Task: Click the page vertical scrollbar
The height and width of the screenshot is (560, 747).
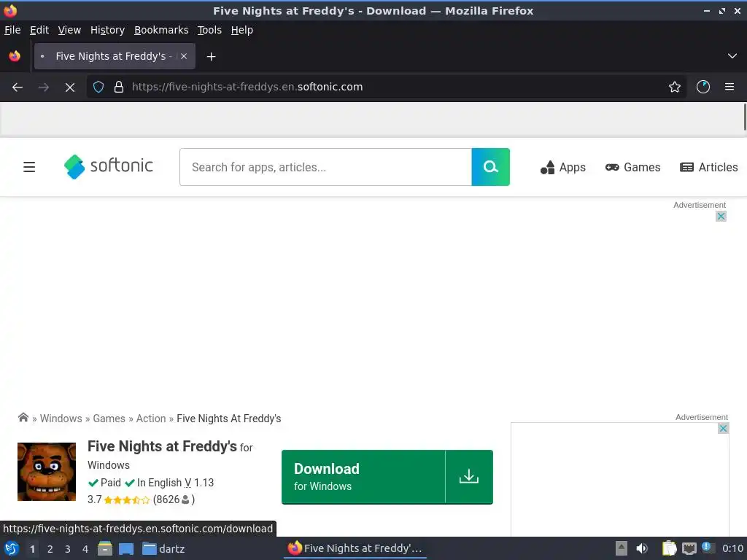Action: pos(745,117)
